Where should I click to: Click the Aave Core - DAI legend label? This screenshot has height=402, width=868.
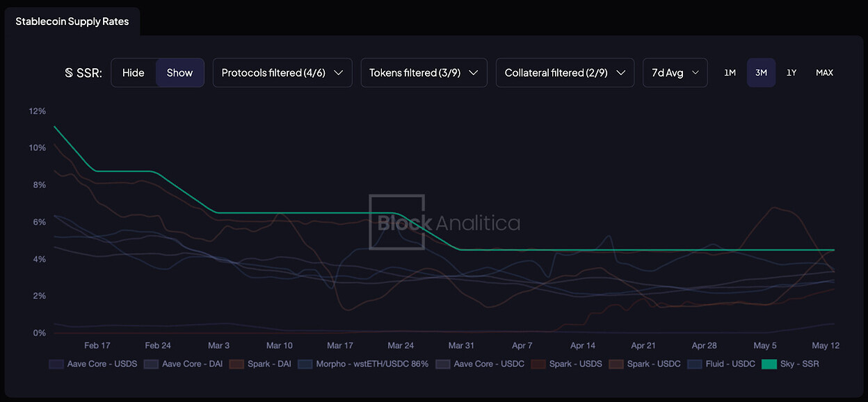coord(192,364)
